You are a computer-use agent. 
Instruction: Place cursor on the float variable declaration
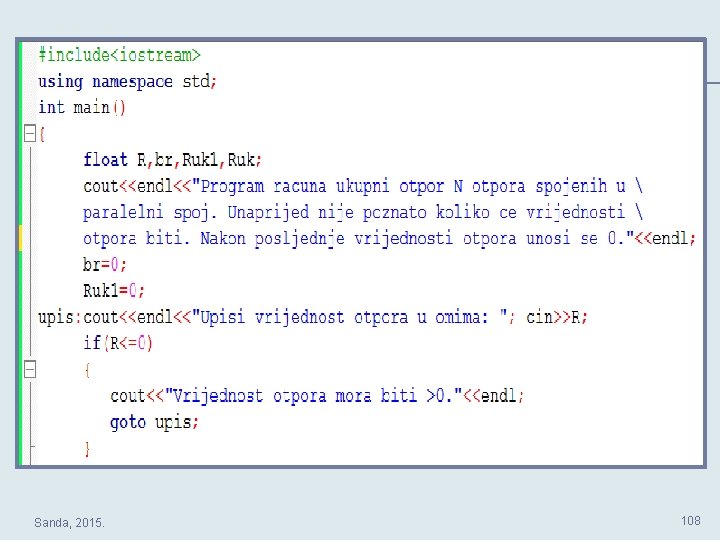click(172, 160)
